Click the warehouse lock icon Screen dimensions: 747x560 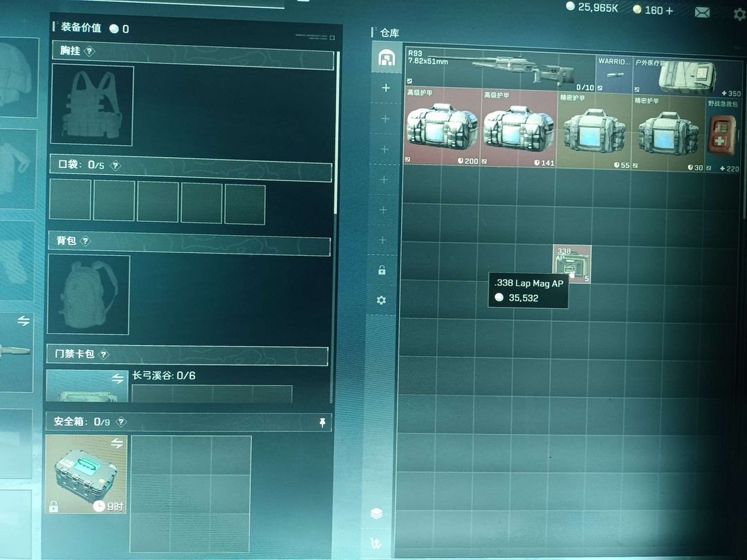coord(382,270)
